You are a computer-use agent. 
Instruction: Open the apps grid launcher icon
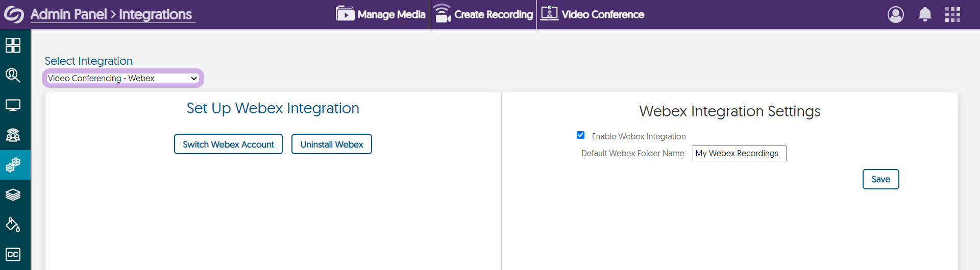[952, 14]
